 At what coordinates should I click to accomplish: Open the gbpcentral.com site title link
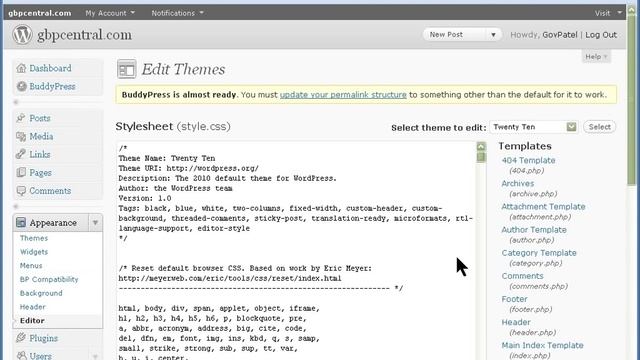84,35
